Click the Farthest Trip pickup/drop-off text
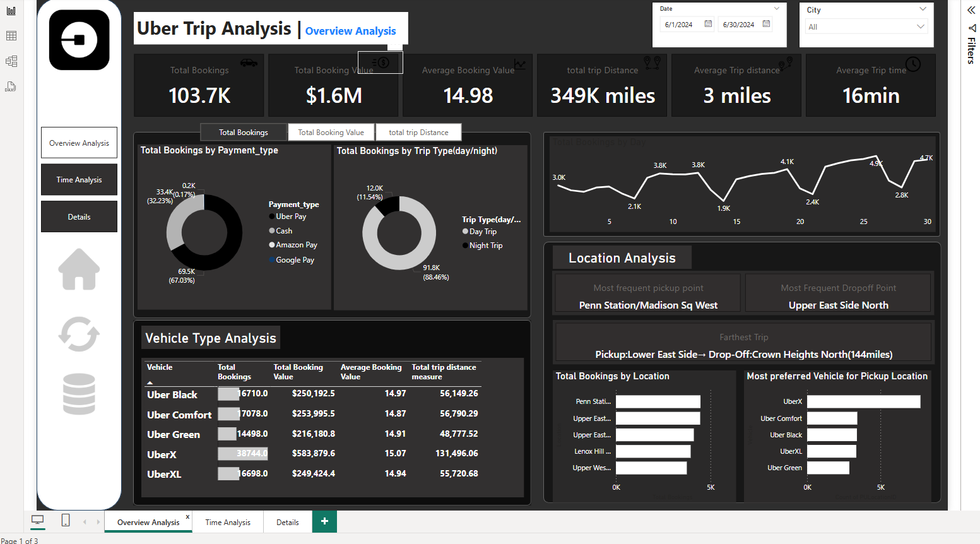Viewport: 980px width, 544px height. [x=744, y=355]
